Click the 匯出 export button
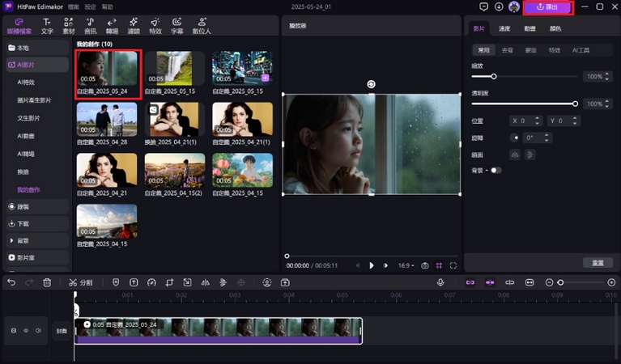Viewport: 621px width, 364px height. (x=548, y=7)
